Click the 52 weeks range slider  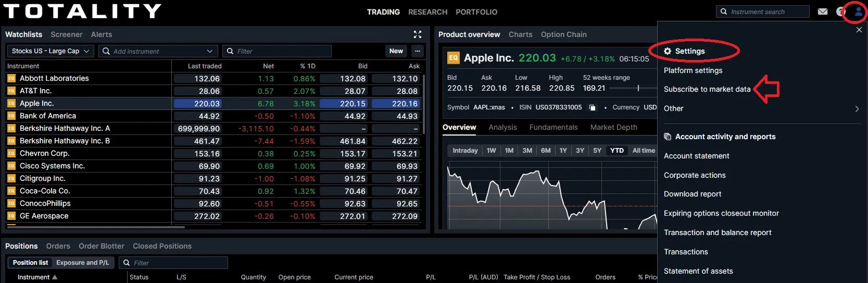[x=633, y=88]
